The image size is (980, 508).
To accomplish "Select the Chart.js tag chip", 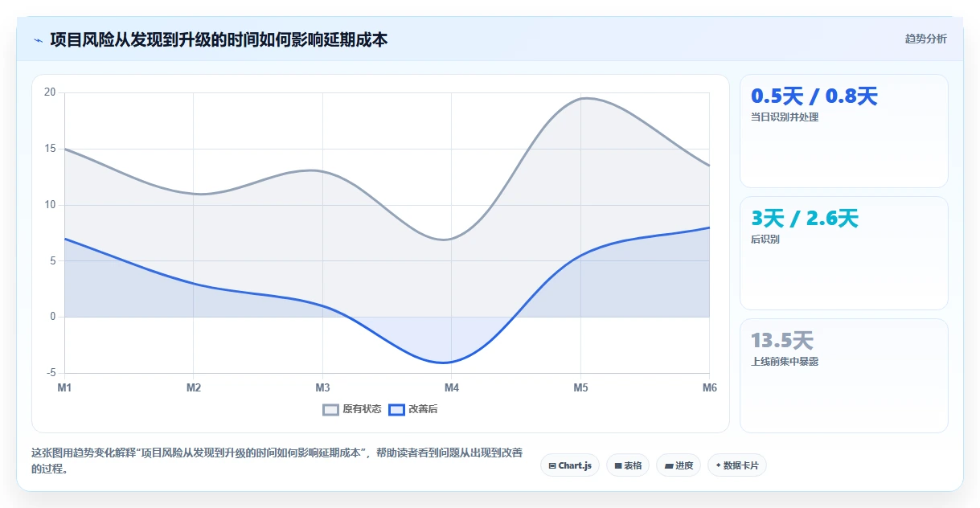I will (x=570, y=465).
